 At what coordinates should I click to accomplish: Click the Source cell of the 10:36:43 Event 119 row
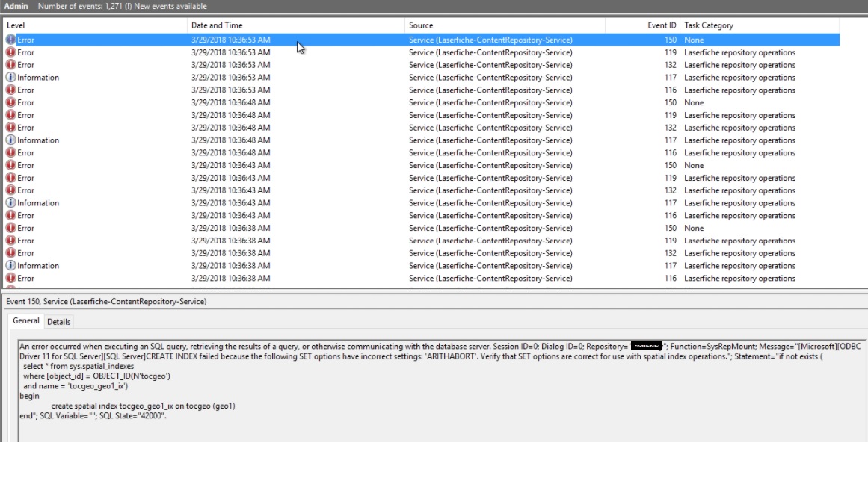click(490, 178)
